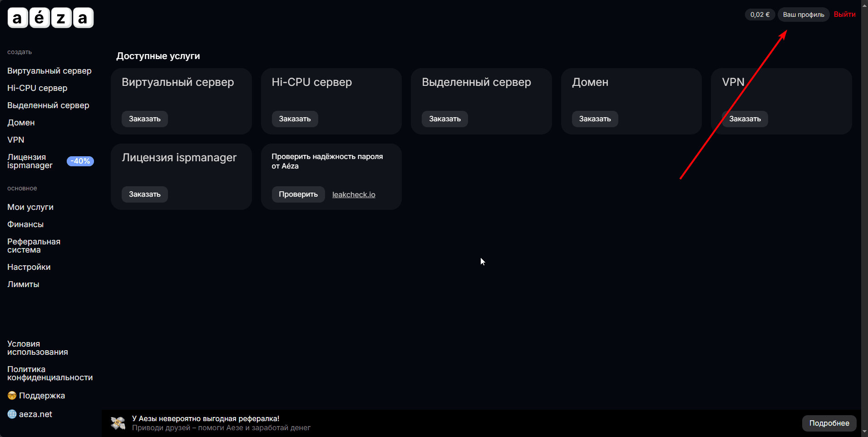Click the globe icon beside aeza.net
The image size is (868, 437).
pyautogui.click(x=12, y=414)
